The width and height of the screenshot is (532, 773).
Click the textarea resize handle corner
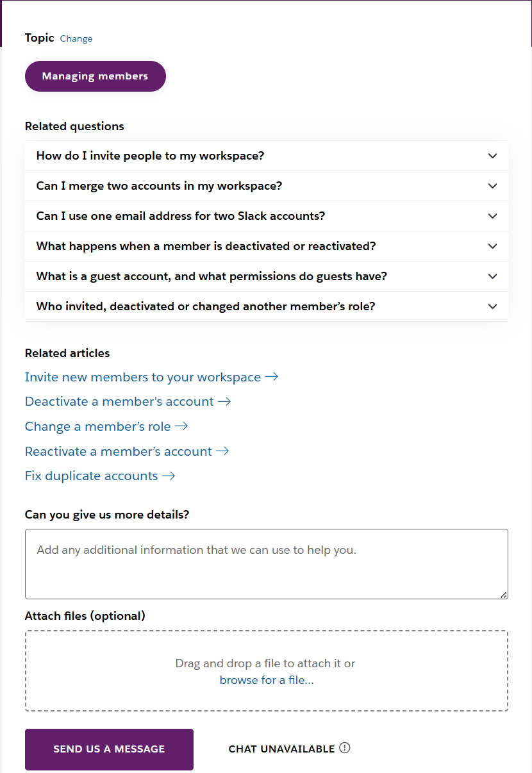(x=504, y=595)
